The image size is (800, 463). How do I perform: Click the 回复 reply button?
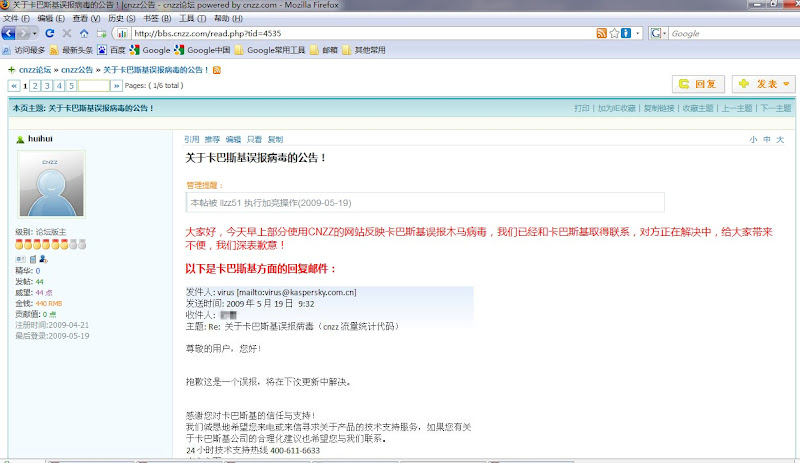coord(698,84)
